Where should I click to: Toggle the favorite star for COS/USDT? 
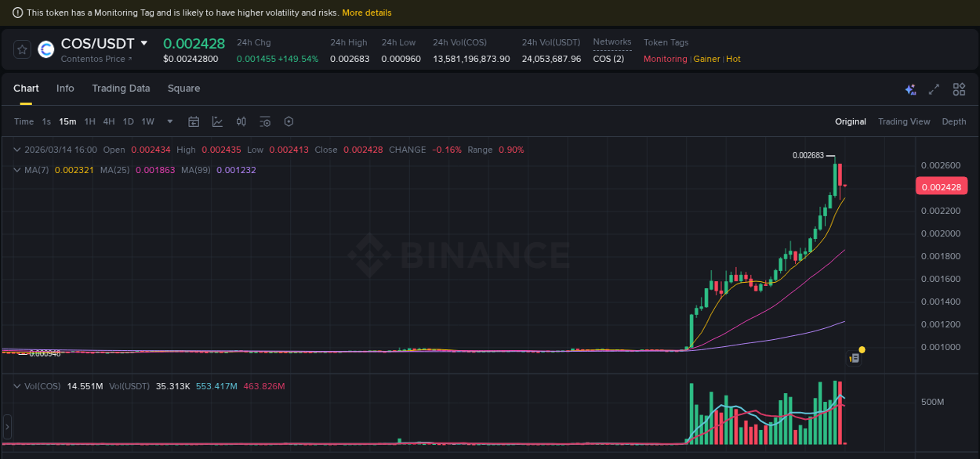coord(22,49)
